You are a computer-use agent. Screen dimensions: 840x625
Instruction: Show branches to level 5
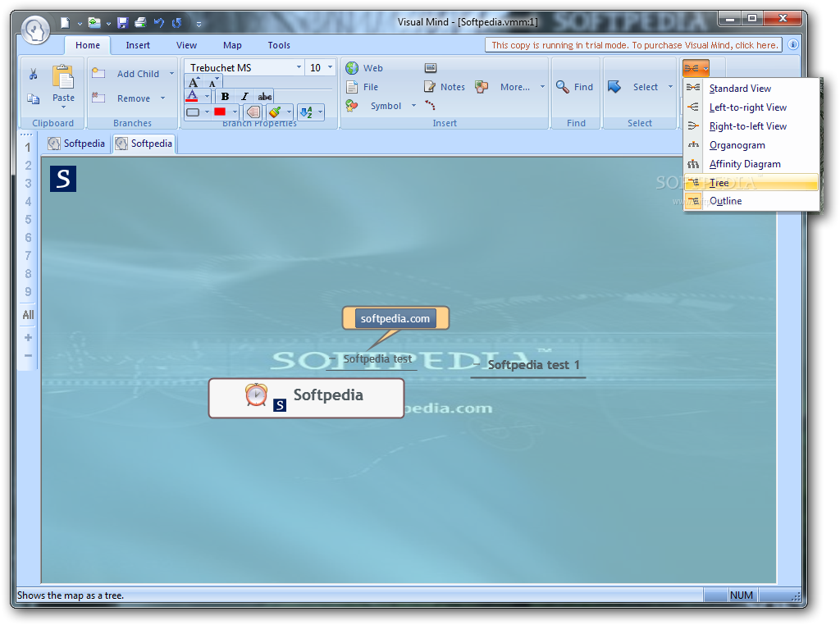[28, 219]
